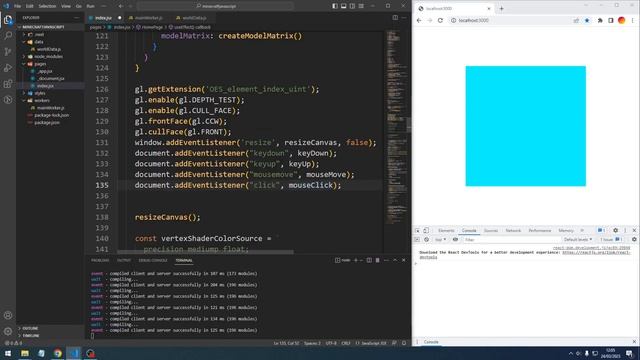Open the Source Control view
The width and height of the screenshot is (640, 360).
tap(8, 52)
